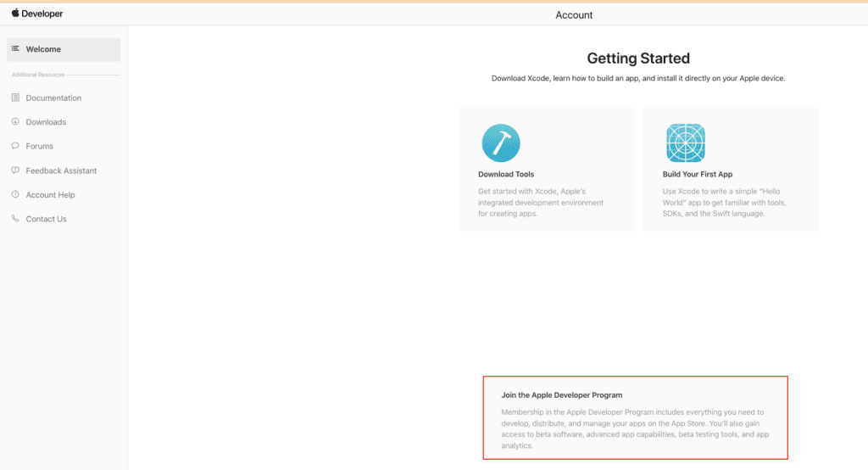This screenshot has width=868, height=470.
Task: Open the Feedback Assistant text link
Action: tap(61, 171)
